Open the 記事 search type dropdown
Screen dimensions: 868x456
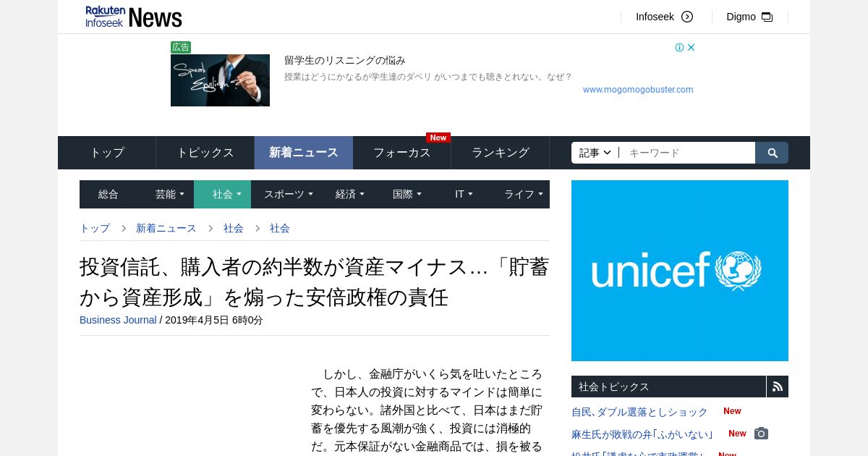(595, 153)
